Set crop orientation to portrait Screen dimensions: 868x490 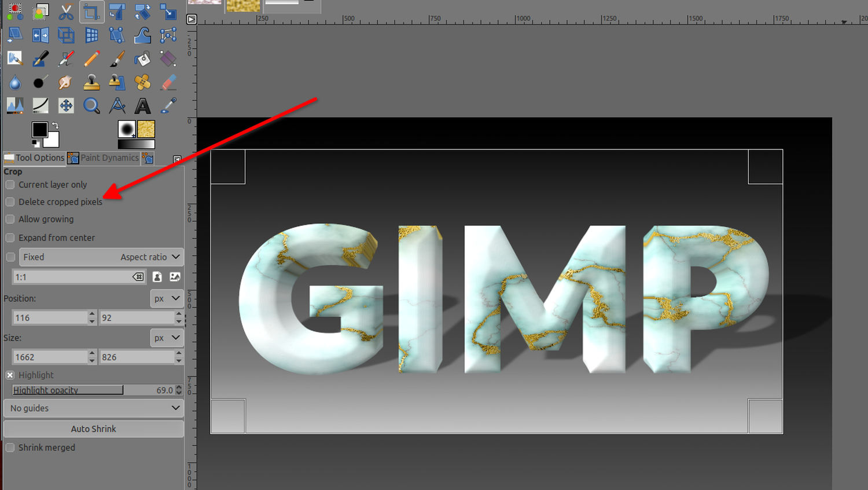157,277
